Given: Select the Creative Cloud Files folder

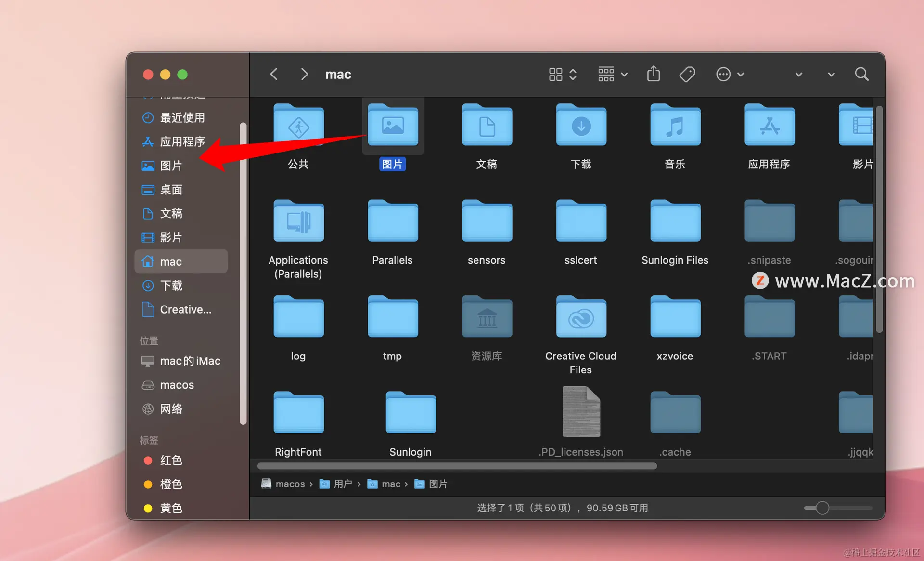Looking at the screenshot, I should 581,318.
